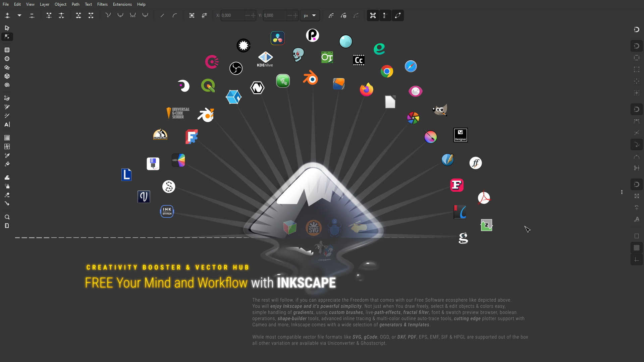Join selected nodes
This screenshot has height=362, width=644.
pos(49,15)
